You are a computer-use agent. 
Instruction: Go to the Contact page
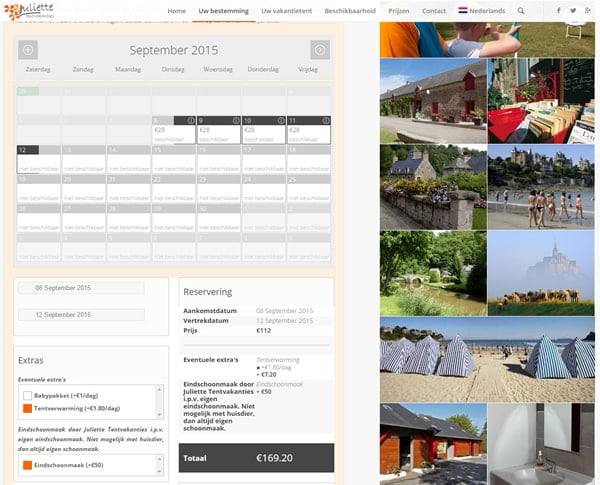(x=434, y=10)
